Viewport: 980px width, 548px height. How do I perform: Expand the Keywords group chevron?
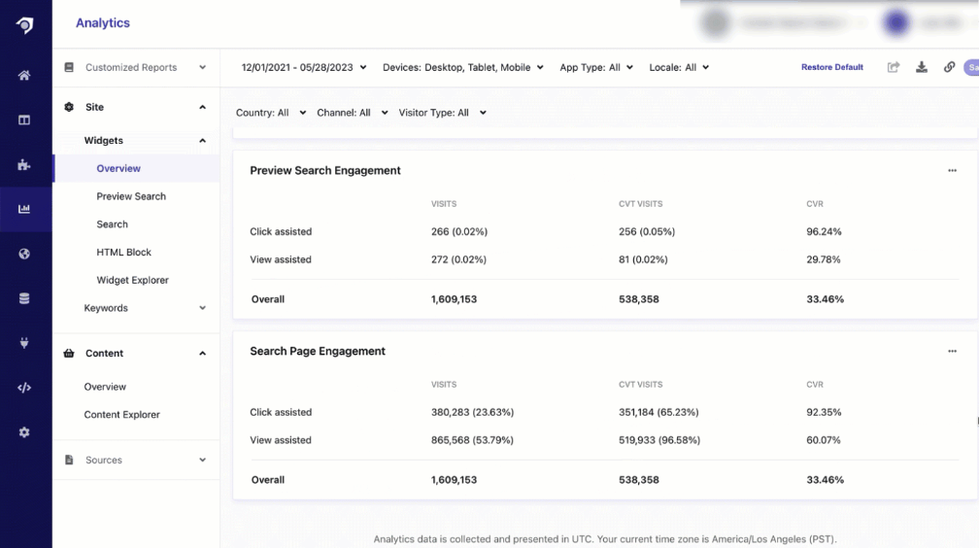[202, 308]
